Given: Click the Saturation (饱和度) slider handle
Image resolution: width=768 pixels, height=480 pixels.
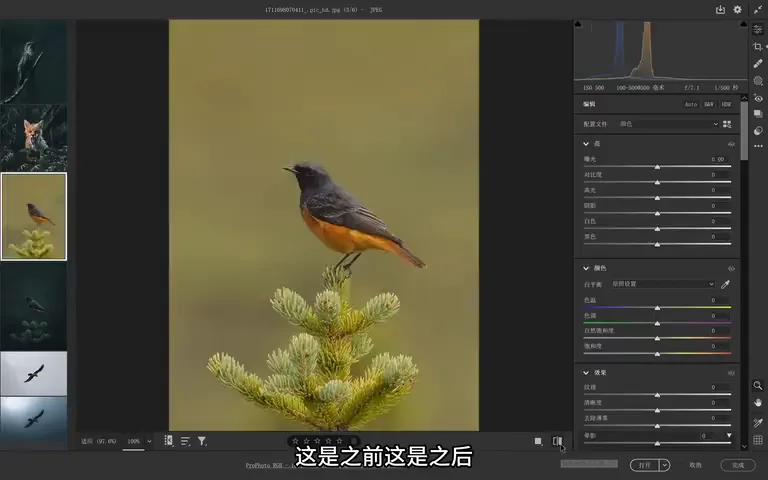Looking at the screenshot, I should click(x=657, y=354).
